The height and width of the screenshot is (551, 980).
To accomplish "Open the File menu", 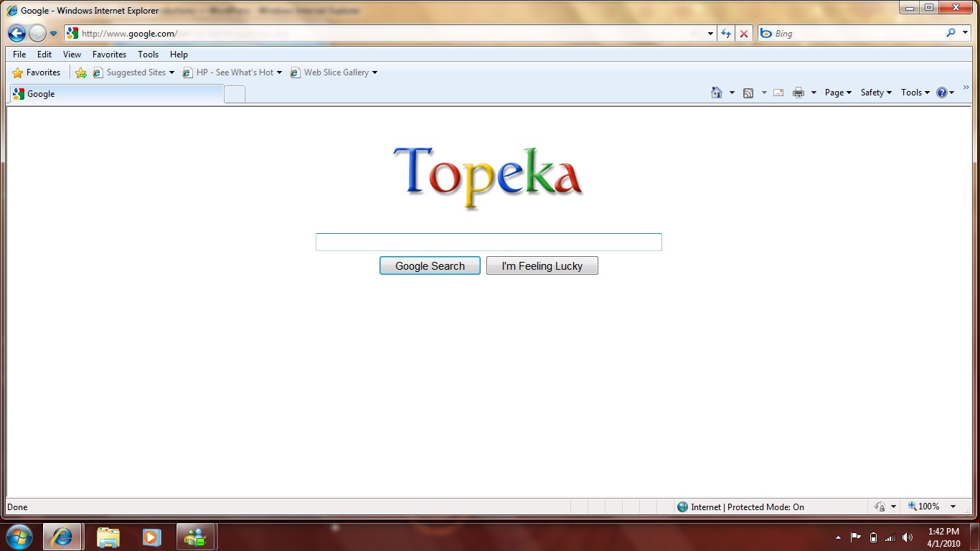I will (19, 55).
